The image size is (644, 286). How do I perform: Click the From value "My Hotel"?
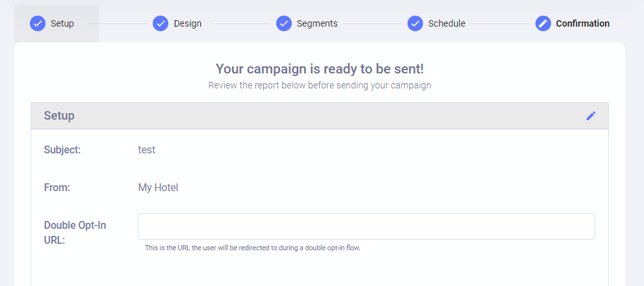[x=158, y=188]
